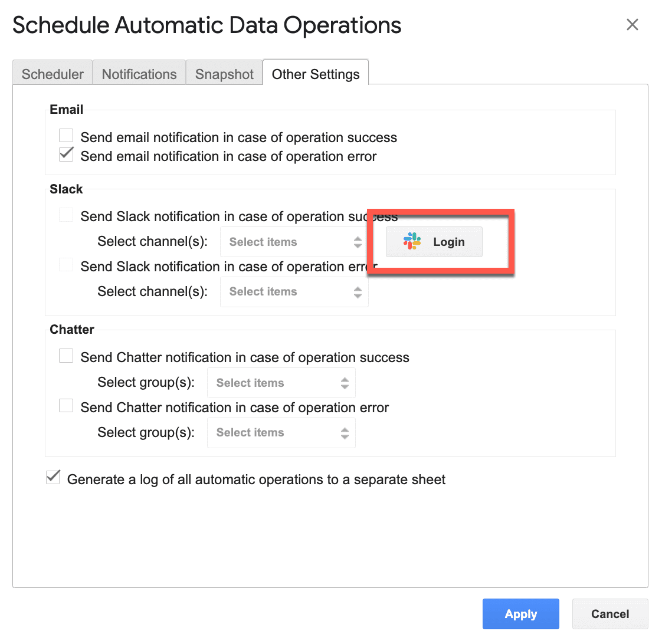Click stepper arrows on Slack error channel selector

pos(358,292)
